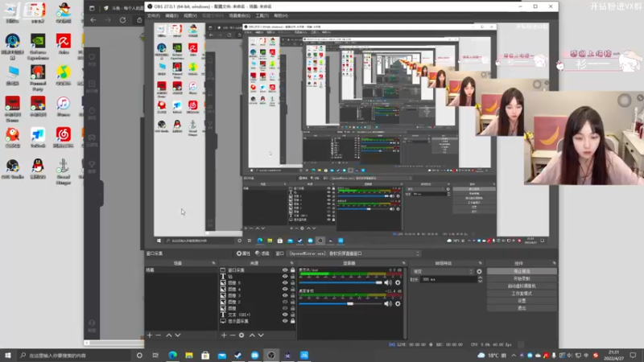Click 属性 properties button above Sources
This screenshot has width=644, height=362.
point(243,253)
